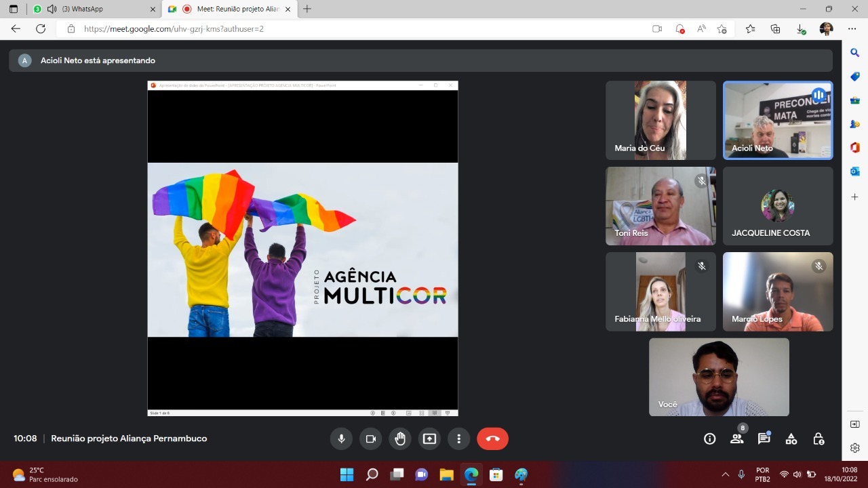Select the Maria do Céu video tile

coord(660,121)
